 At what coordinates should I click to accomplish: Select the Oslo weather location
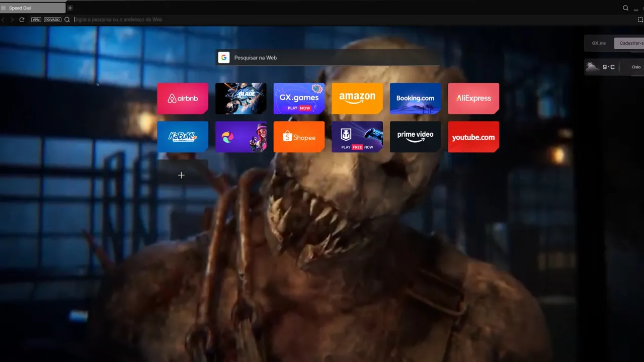[636, 67]
